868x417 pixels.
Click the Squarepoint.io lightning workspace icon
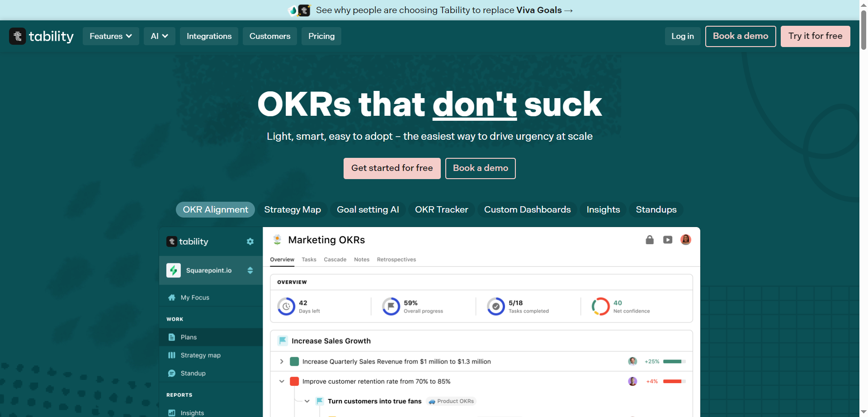pos(174,270)
